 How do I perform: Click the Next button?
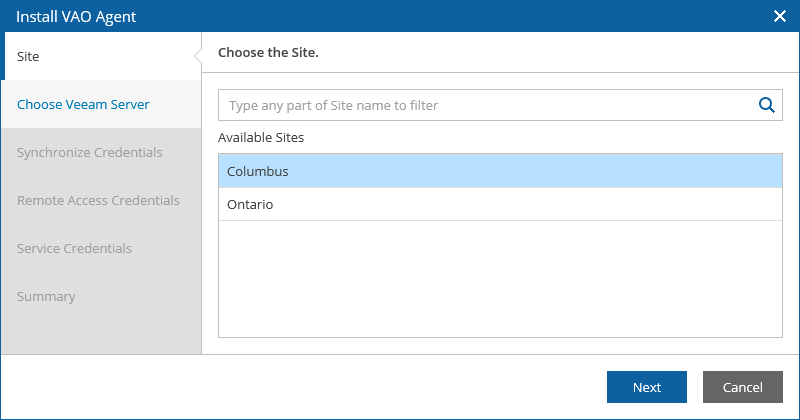point(646,387)
